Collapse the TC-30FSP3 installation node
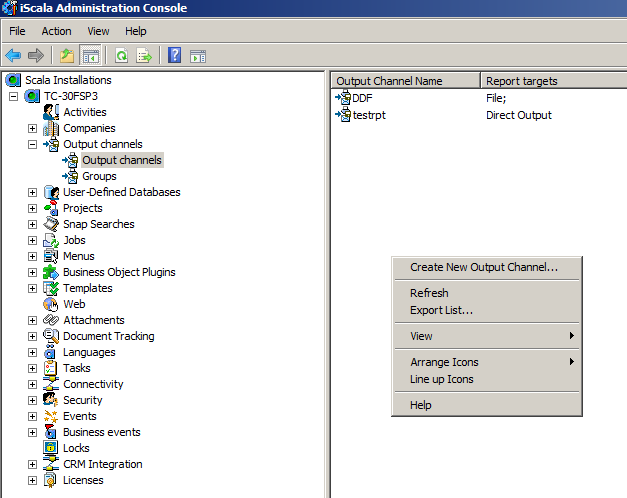This screenshot has width=627, height=498. [14, 96]
